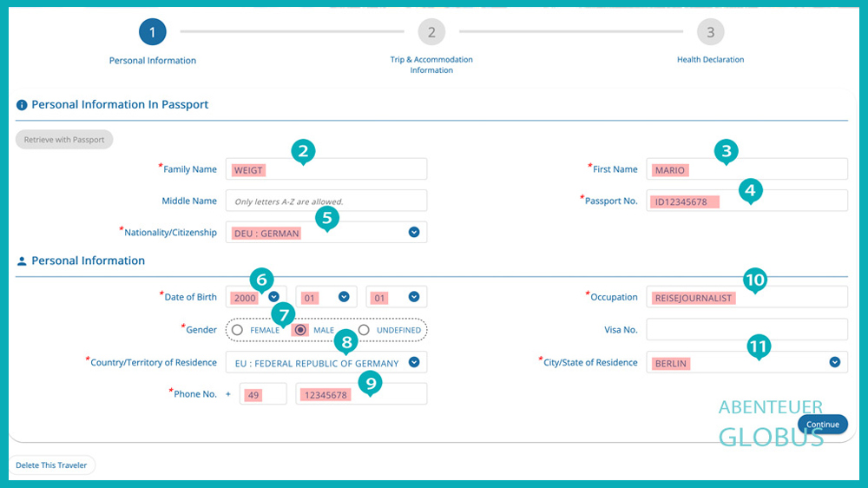Click the Delete This Traveler button
Image resolution: width=868 pixels, height=488 pixels.
click(51, 465)
